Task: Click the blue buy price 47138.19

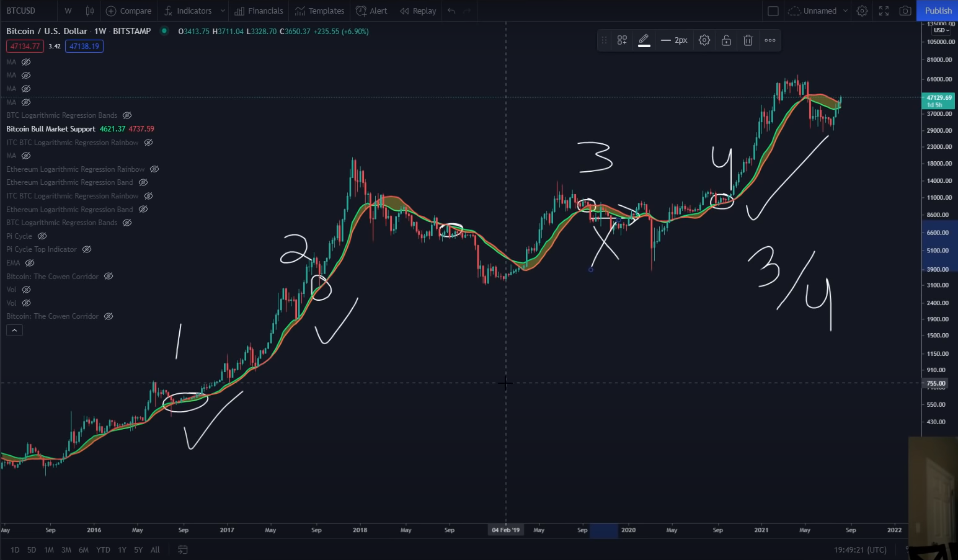Action: [84, 47]
